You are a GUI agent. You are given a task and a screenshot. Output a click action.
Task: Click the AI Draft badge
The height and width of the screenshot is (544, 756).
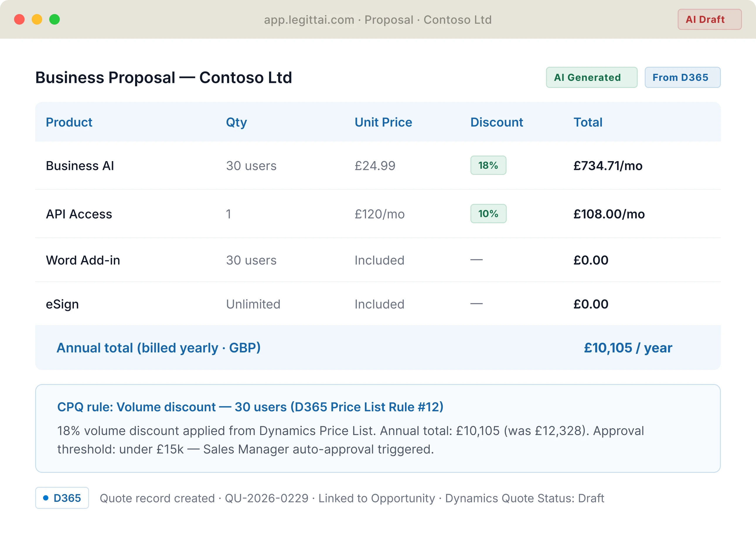(x=709, y=19)
